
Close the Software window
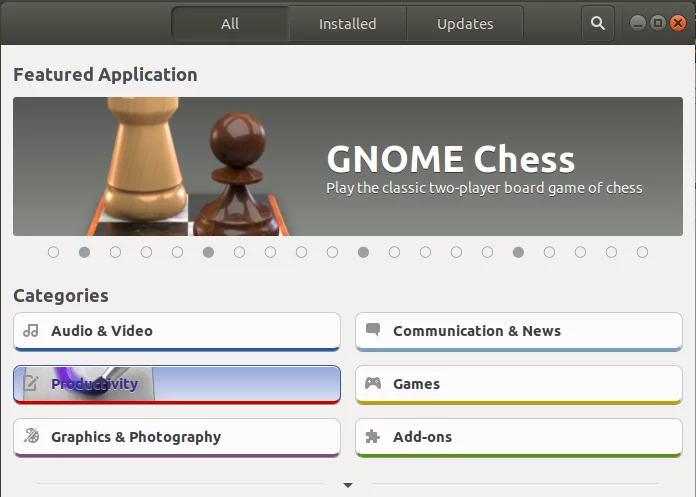[678, 23]
